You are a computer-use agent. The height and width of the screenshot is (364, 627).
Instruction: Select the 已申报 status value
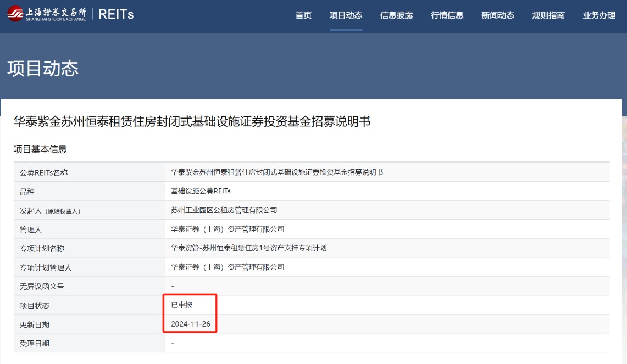click(x=182, y=305)
